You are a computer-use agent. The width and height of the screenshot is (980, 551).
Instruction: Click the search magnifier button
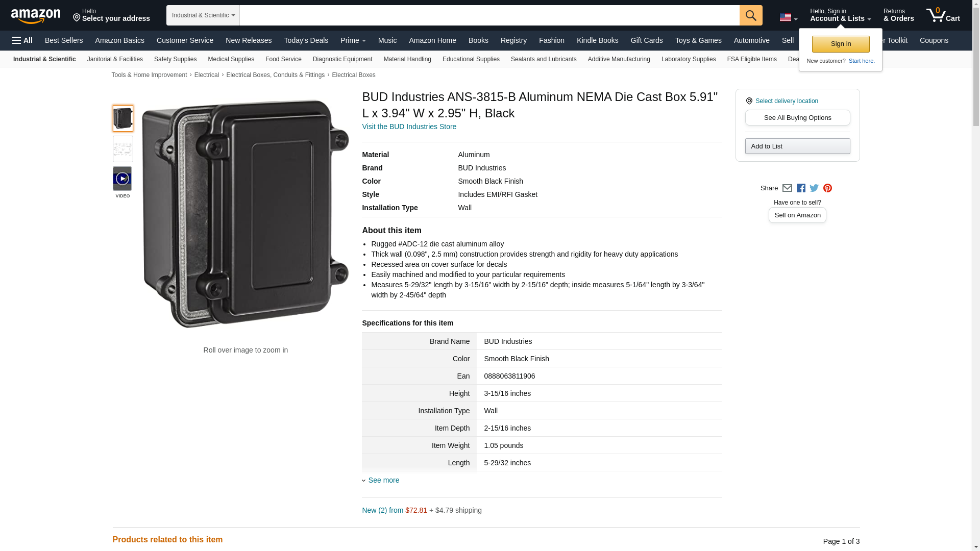tap(751, 15)
